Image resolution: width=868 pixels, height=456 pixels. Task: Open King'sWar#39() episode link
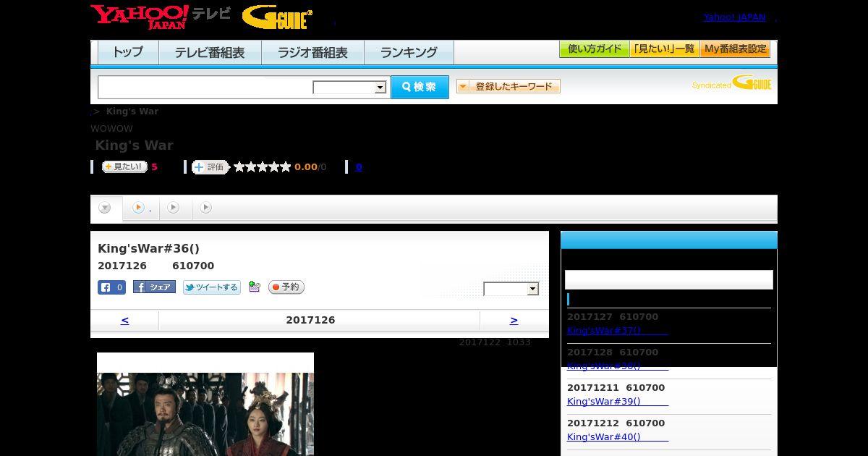(617, 402)
